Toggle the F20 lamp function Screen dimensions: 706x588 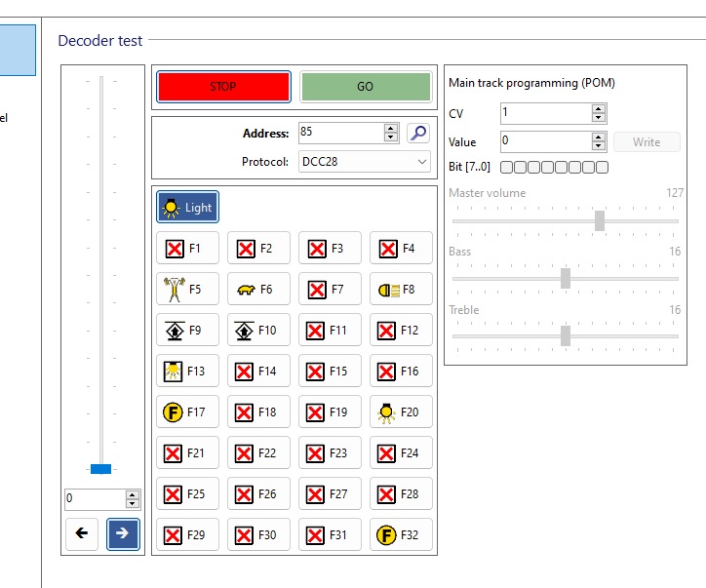(401, 412)
